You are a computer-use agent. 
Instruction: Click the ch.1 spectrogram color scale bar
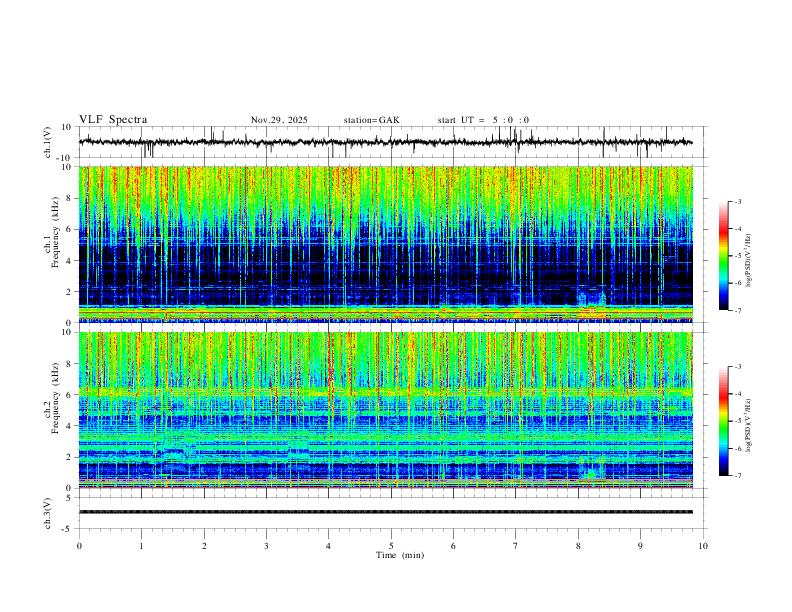[x=724, y=256]
